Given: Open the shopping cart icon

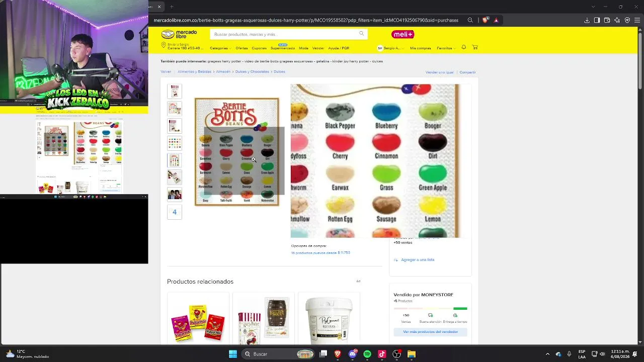Looking at the screenshot, I should point(474,47).
